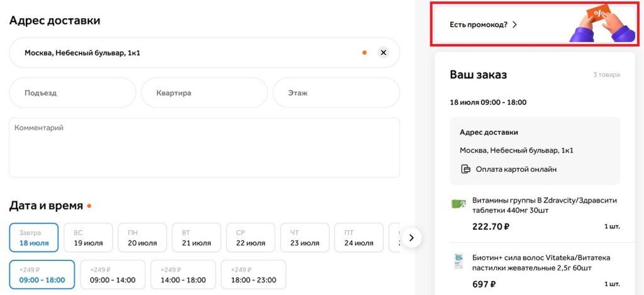
Task: Click the Этаж input field
Action: tap(336, 93)
